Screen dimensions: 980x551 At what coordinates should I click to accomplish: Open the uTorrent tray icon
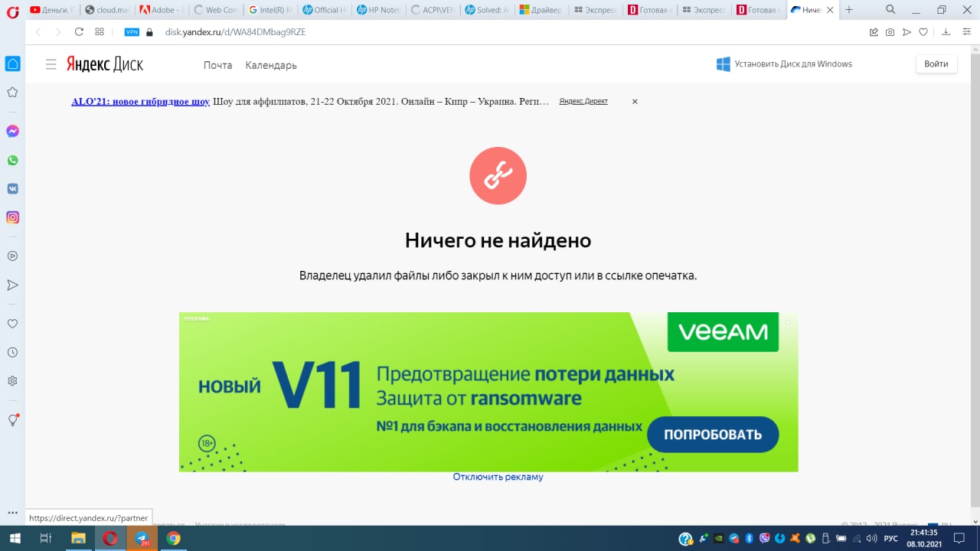pos(809,539)
